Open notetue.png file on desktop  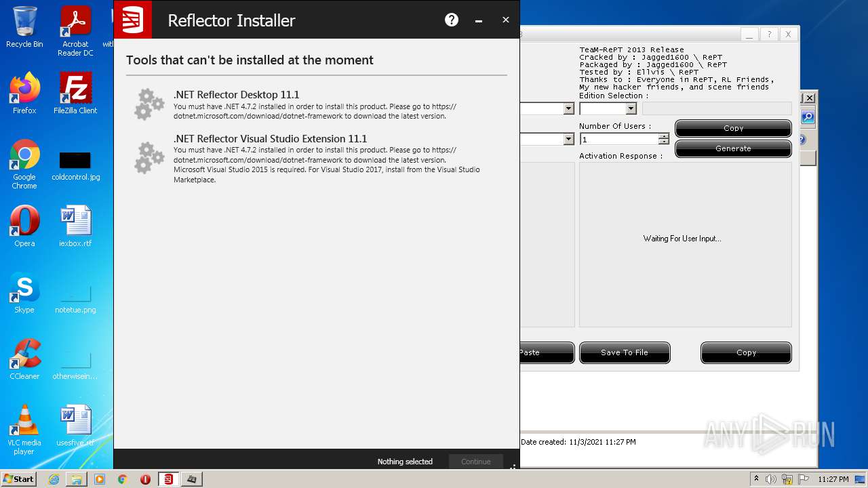click(x=75, y=298)
